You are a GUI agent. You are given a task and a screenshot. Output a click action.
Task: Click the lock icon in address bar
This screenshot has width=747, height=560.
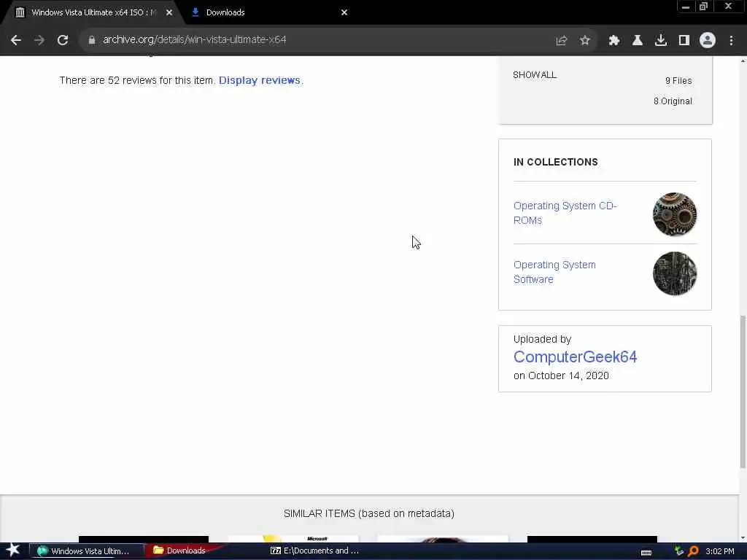[91, 40]
